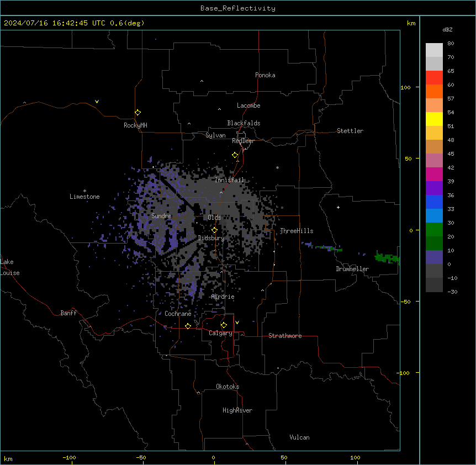476x465 pixels.
Task: Click the HighRiver label
Action: (x=237, y=410)
